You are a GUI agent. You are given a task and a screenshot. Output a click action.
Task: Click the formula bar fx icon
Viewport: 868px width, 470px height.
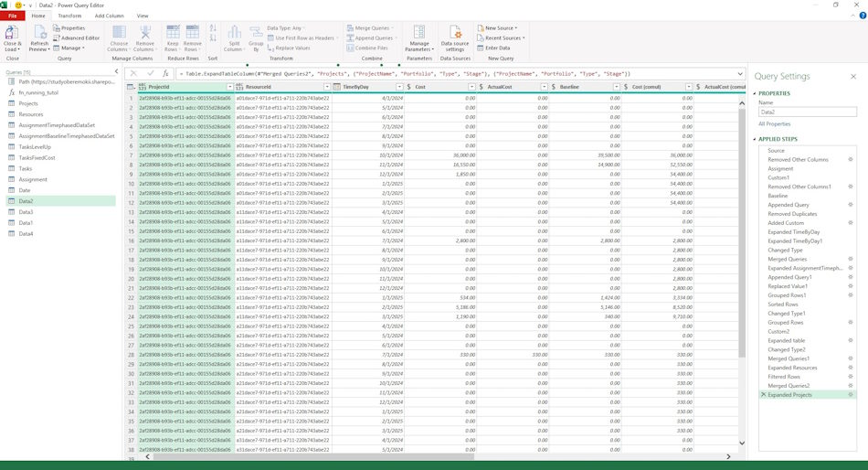[x=165, y=74]
